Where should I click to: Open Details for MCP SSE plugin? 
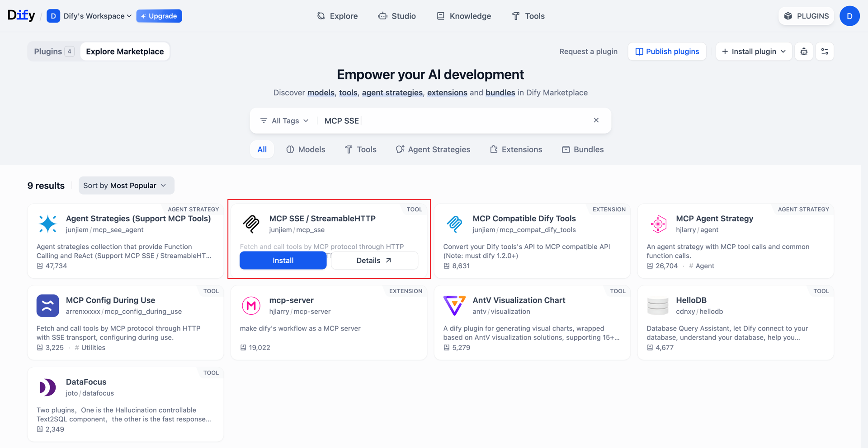[374, 261]
